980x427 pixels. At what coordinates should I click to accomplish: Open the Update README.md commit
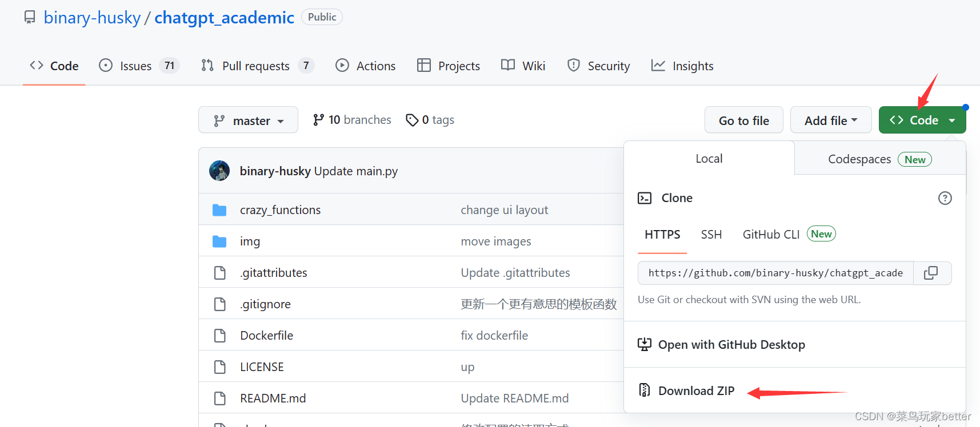(x=515, y=398)
